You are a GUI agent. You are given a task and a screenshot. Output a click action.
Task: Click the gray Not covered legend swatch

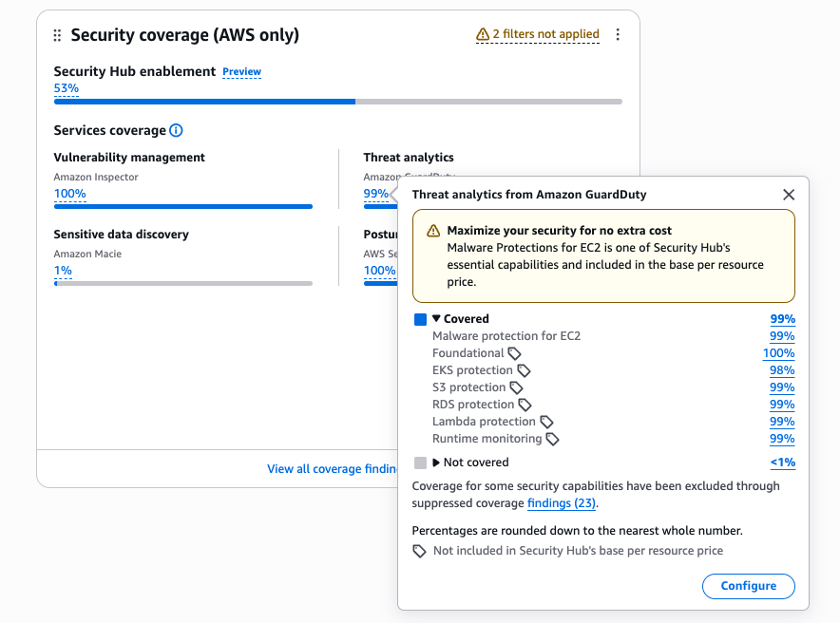pyautogui.click(x=421, y=463)
